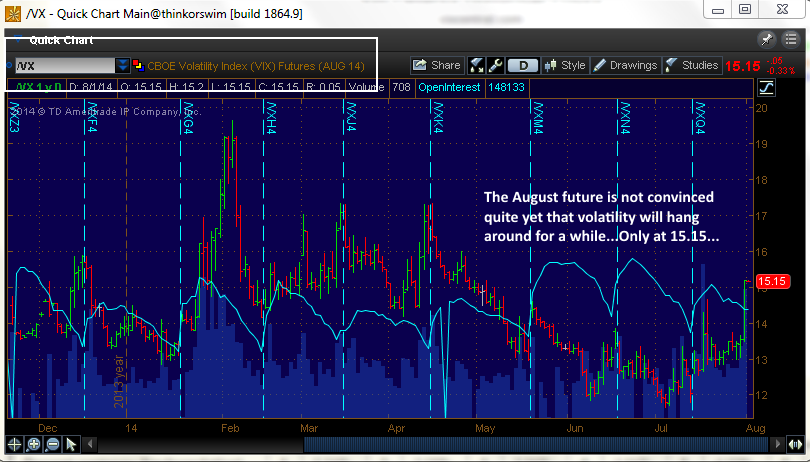Screen dimensions: 810x462
Task: Click the Share button in chart toolbar
Action: 436,65
